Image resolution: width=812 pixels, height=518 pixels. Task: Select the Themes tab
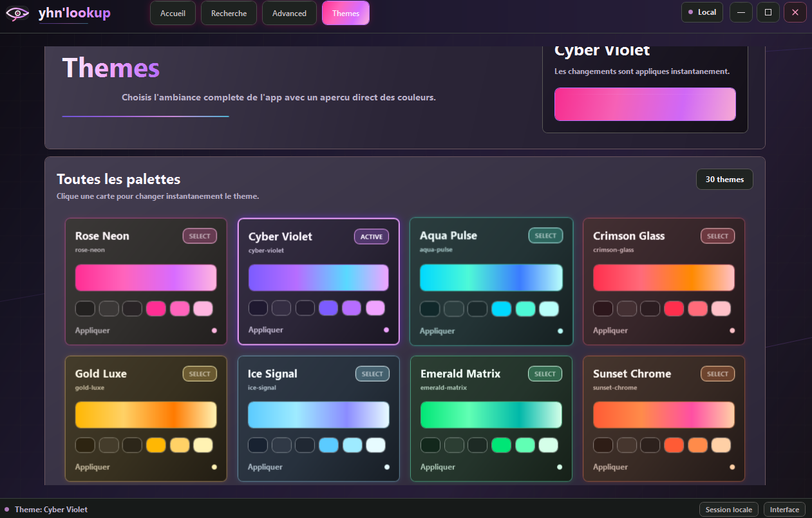pyautogui.click(x=346, y=13)
